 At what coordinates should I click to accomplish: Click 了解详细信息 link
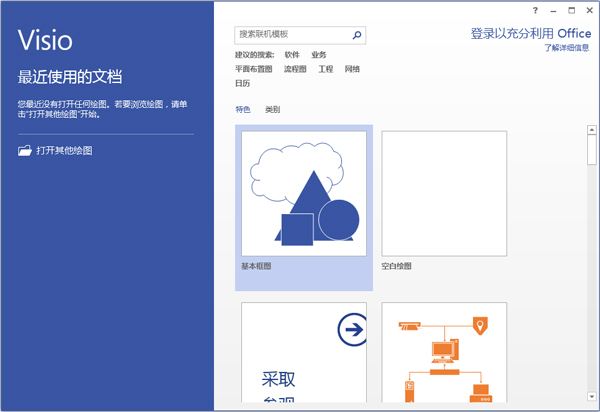click(567, 48)
